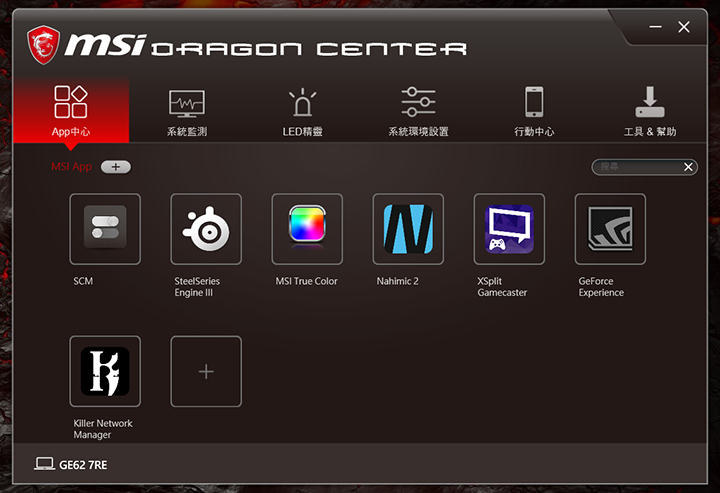Viewport: 720px width, 493px height.
Task: Click the Killer Network Manager label
Action: coord(103,429)
